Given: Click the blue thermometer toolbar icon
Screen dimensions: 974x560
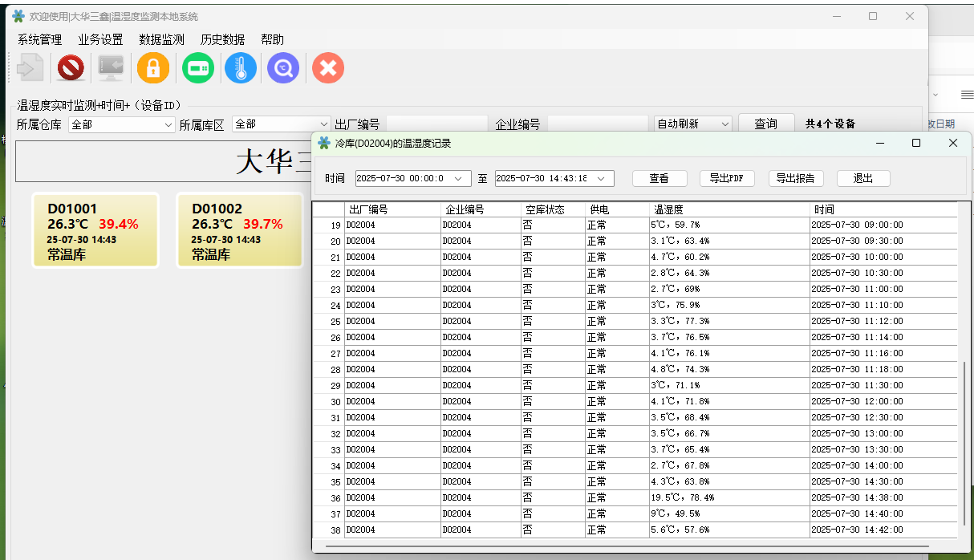Looking at the screenshot, I should 241,68.
